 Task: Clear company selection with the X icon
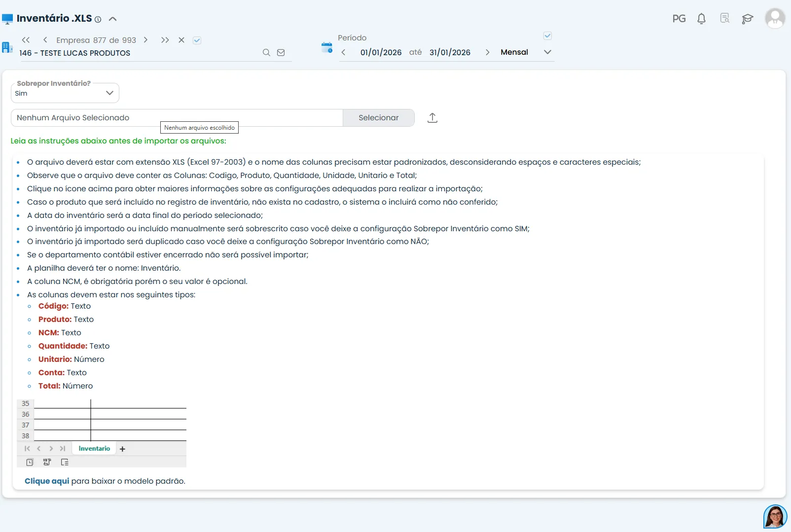tap(181, 40)
